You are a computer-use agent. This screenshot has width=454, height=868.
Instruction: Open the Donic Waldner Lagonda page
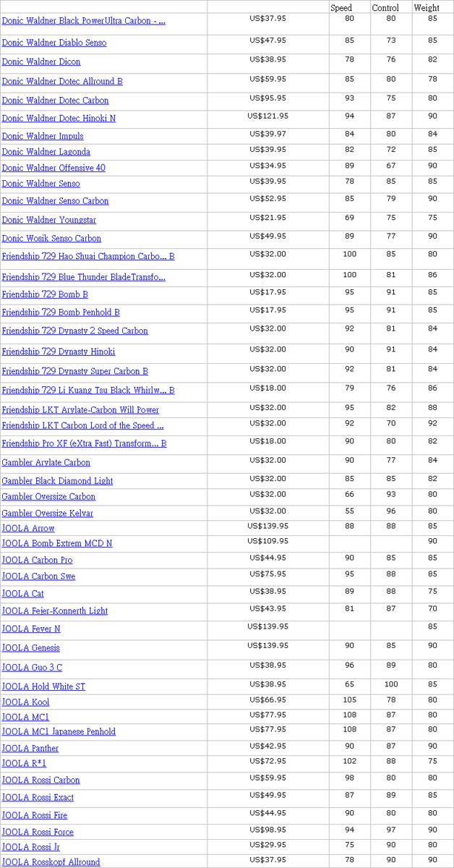pos(46,152)
